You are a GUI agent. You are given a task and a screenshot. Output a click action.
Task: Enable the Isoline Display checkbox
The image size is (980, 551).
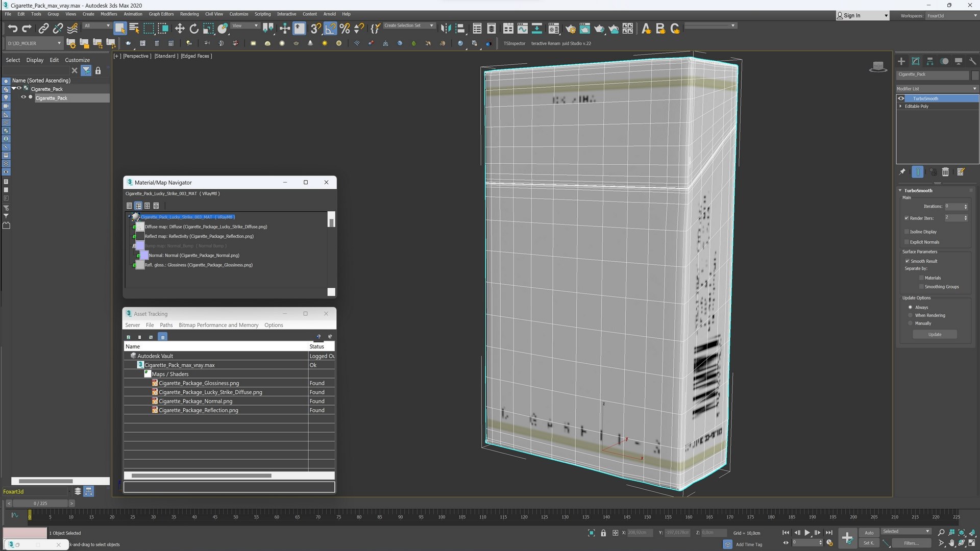pos(907,232)
